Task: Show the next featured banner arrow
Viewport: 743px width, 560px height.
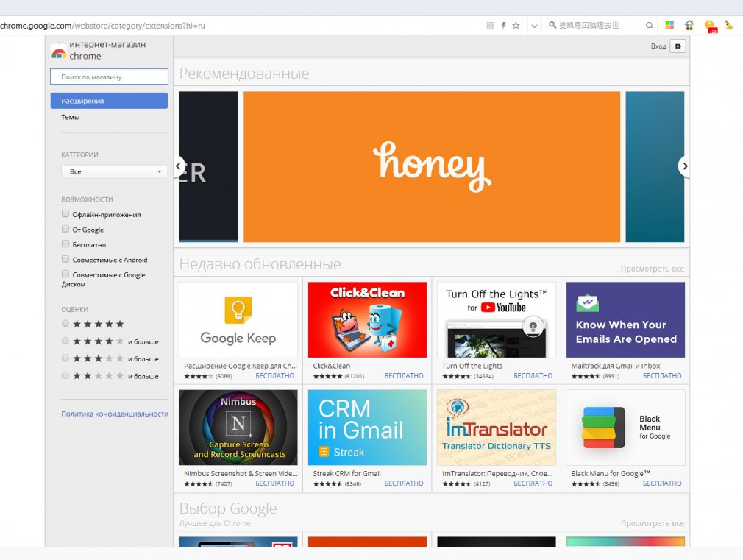Action: click(x=684, y=166)
